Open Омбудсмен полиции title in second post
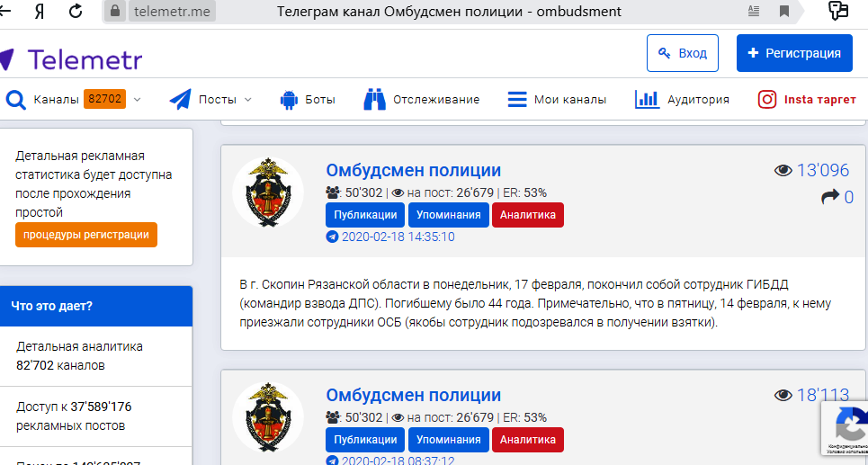868x465 pixels. [x=414, y=395]
